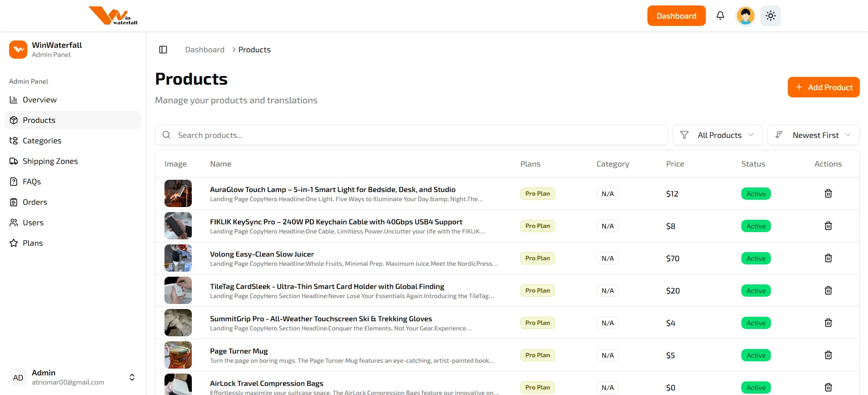Remove the FIKLIK KeySync Pro row
Viewport: 868px width, 395px height.
[828, 226]
